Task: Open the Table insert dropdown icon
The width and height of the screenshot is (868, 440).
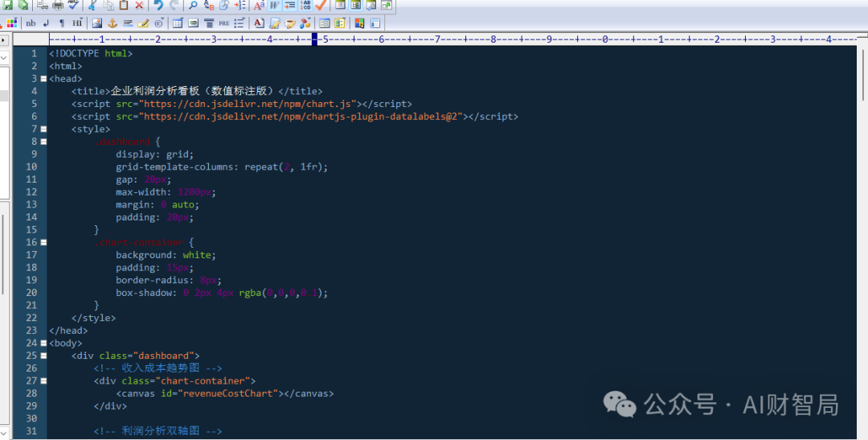Action: pos(178,23)
